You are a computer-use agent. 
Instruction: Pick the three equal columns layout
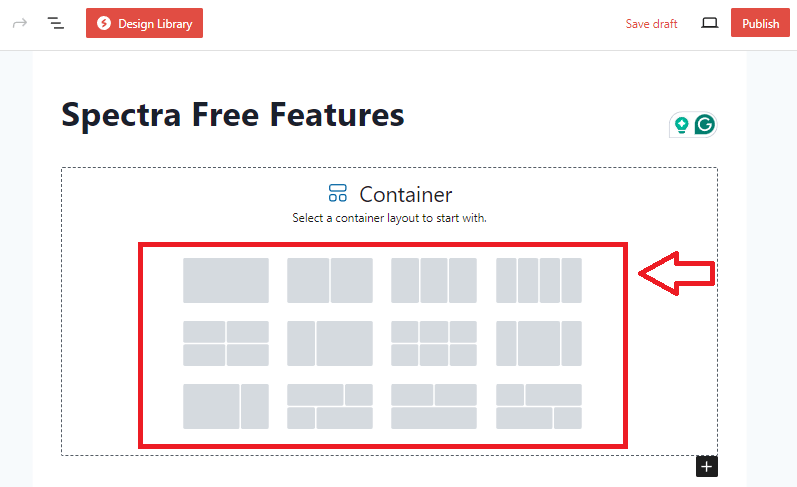[x=434, y=280]
